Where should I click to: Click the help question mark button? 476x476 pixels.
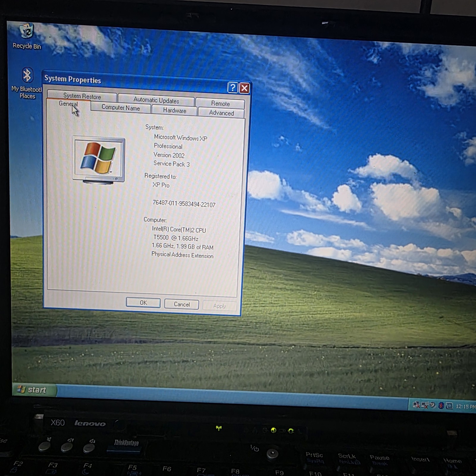(x=233, y=87)
